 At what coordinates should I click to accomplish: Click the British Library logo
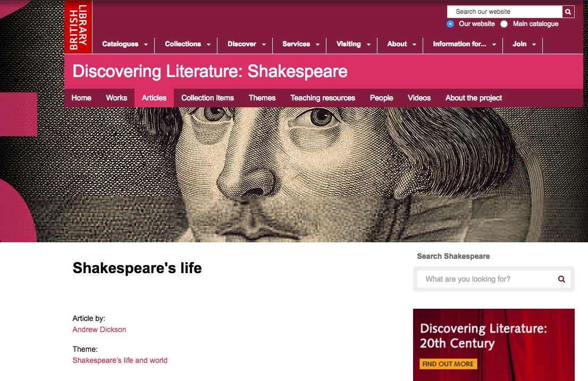[78, 27]
